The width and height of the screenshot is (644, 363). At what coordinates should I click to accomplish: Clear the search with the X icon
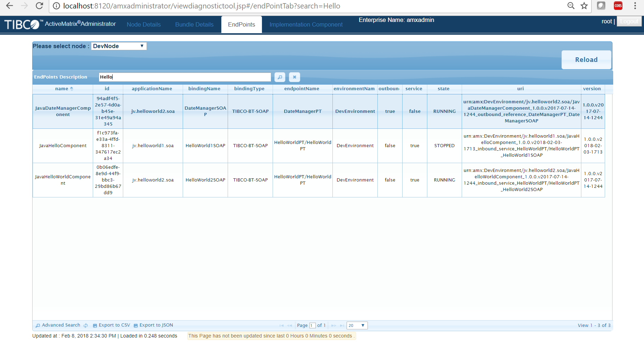click(294, 77)
